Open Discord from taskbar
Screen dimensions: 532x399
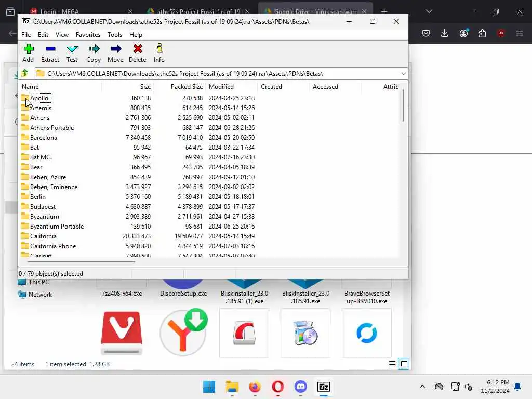301,387
